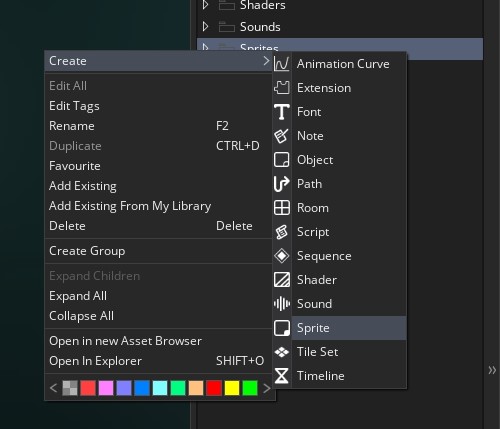500x429 pixels.
Task: Pick the blue colour swatch
Action: point(142,388)
